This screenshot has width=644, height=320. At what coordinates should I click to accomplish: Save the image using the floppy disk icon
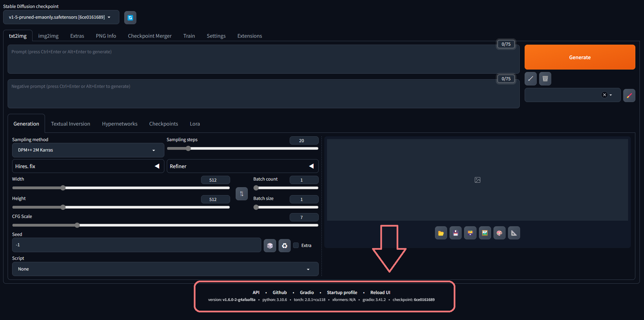click(455, 233)
